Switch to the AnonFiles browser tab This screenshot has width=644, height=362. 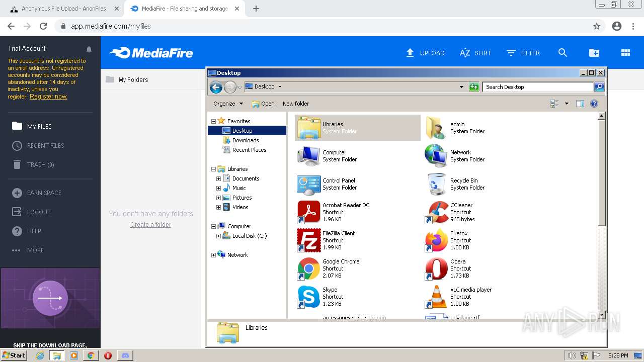click(65, 9)
